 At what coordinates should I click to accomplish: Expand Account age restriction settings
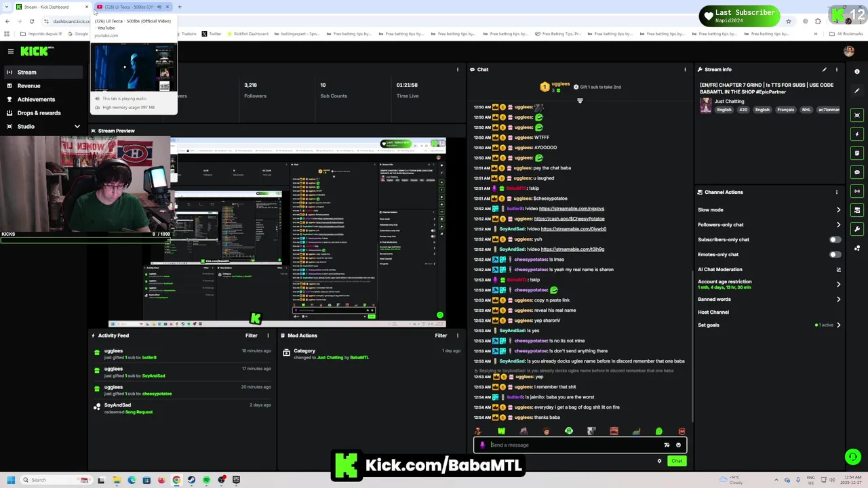[x=838, y=284]
